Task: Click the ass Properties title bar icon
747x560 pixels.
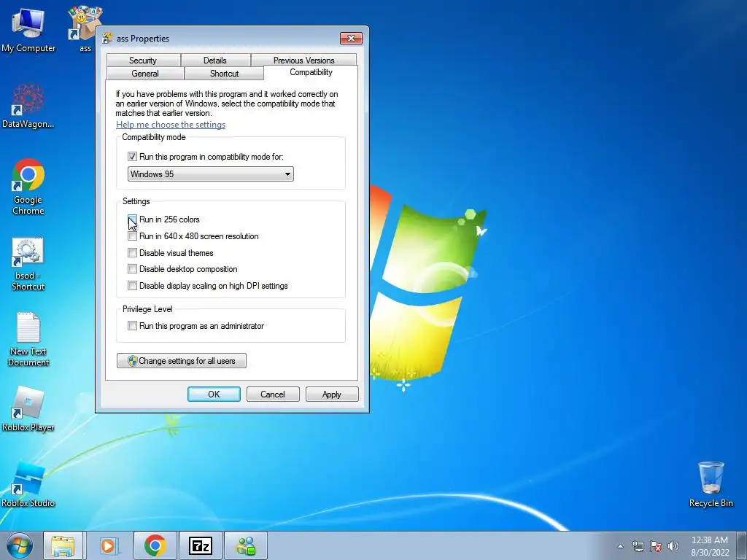Action: (x=108, y=38)
